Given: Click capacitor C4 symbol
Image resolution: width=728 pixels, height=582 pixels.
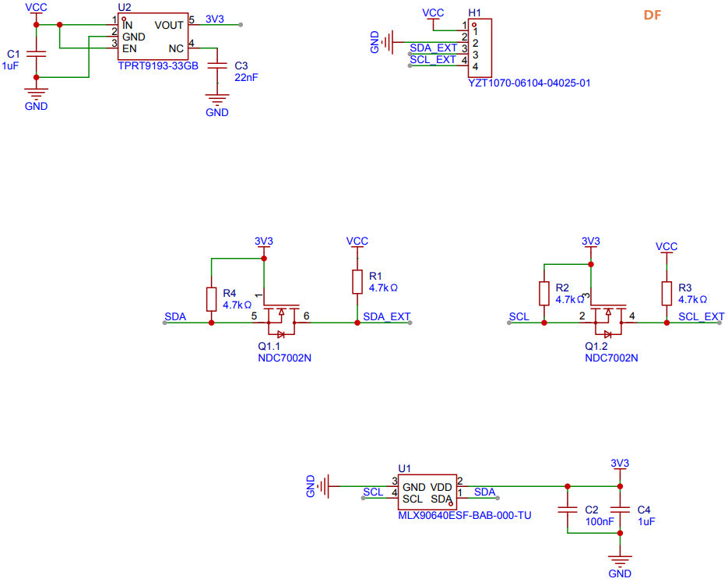Looking at the screenshot, I should (620, 510).
